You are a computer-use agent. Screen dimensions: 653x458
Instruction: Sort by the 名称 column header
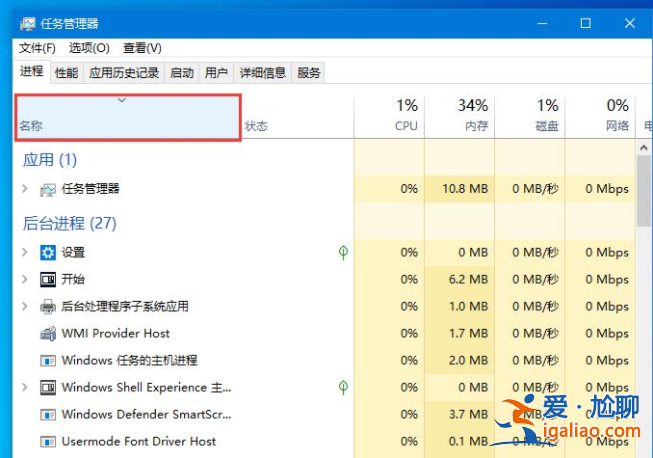tap(128, 117)
